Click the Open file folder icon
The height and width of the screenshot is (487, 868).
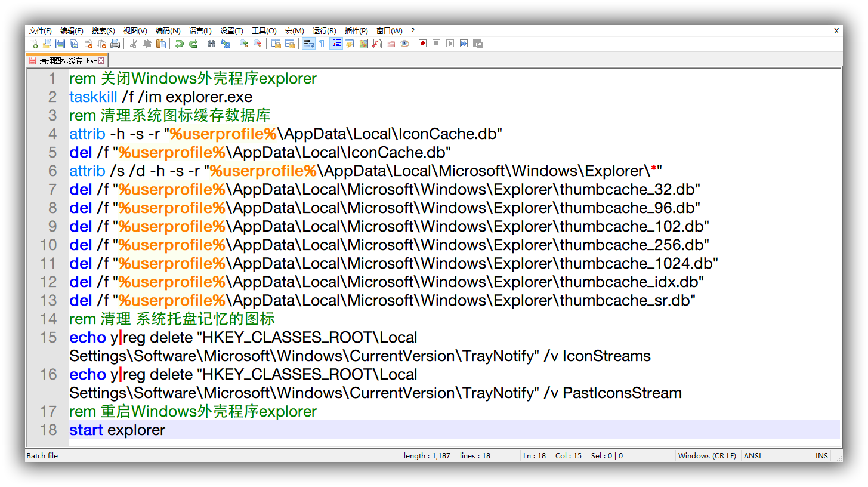click(x=47, y=44)
